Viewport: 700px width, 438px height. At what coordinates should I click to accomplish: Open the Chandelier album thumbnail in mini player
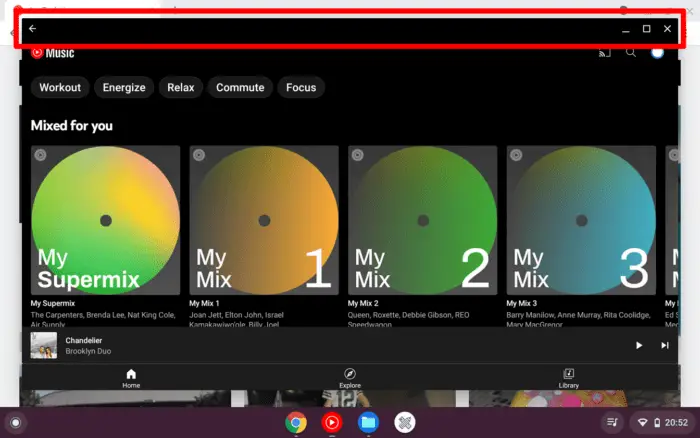tap(44, 345)
